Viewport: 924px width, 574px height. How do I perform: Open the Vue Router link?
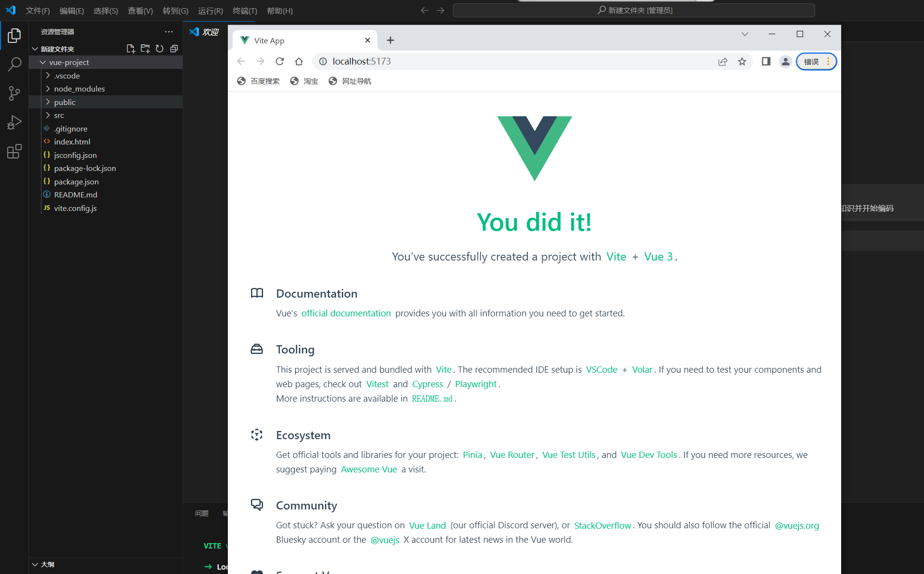[512, 455]
